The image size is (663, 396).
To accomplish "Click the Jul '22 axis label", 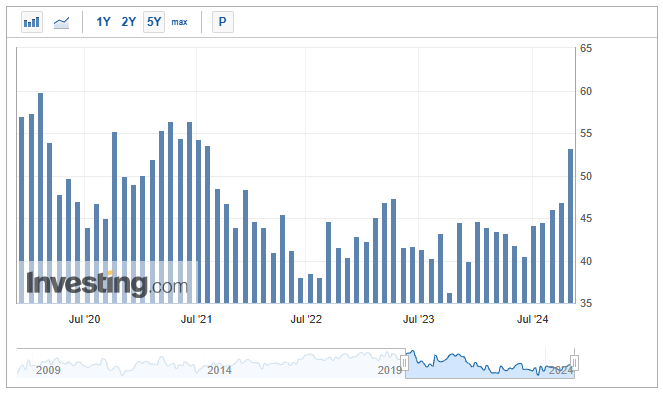I will pyautogui.click(x=306, y=319).
